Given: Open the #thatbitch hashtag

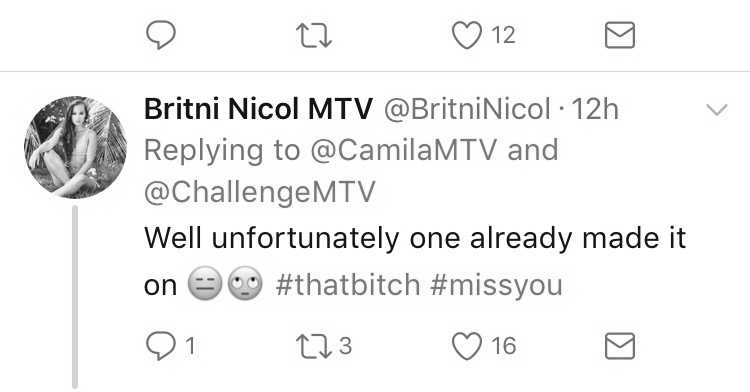Looking at the screenshot, I should pos(348,285).
